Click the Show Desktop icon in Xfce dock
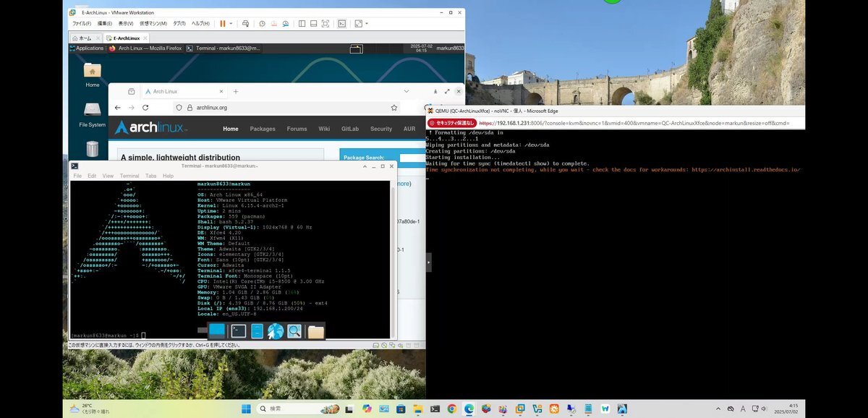This screenshot has height=418, width=868. point(217,330)
